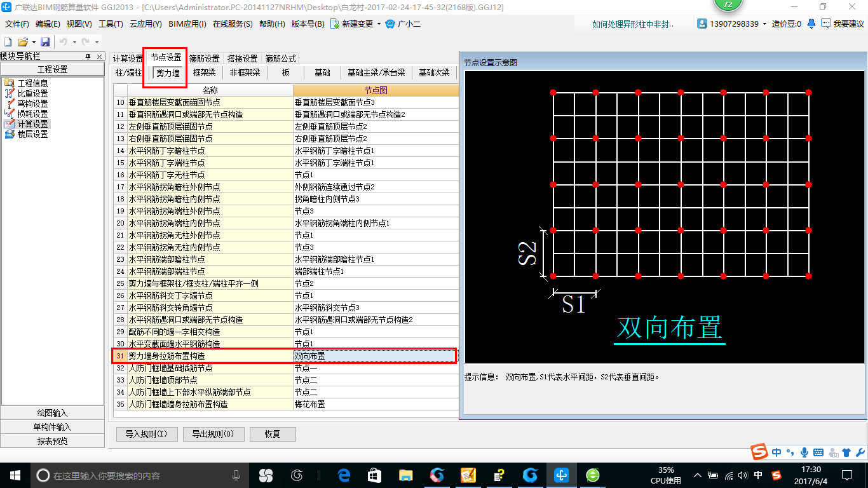Open the 单构件输入 module section
This screenshot has width=868, height=488.
pos(52,427)
